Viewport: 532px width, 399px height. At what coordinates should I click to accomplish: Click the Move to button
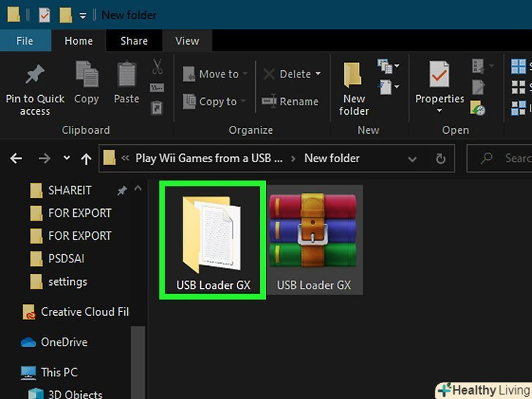[215, 74]
